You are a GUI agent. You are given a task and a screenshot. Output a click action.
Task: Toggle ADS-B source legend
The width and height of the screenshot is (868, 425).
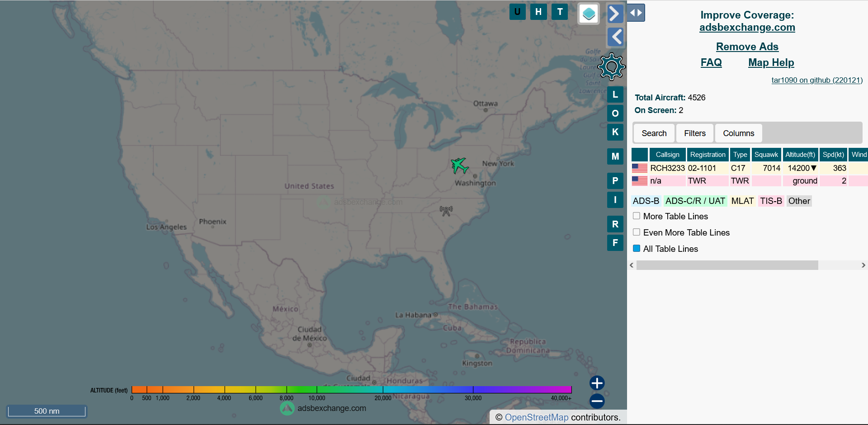click(646, 201)
